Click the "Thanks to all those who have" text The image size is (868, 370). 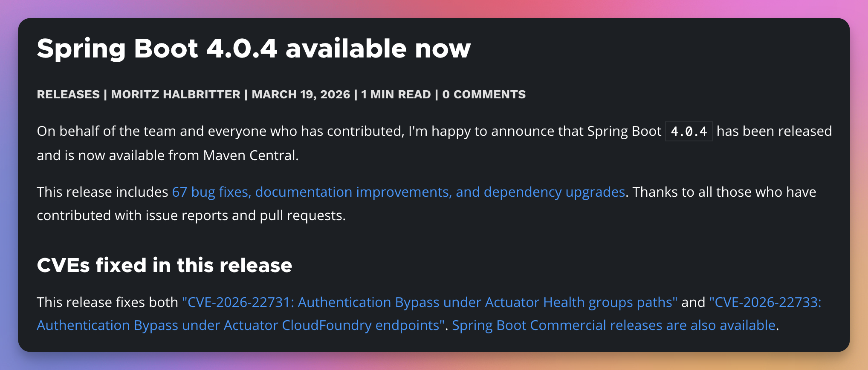(724, 192)
